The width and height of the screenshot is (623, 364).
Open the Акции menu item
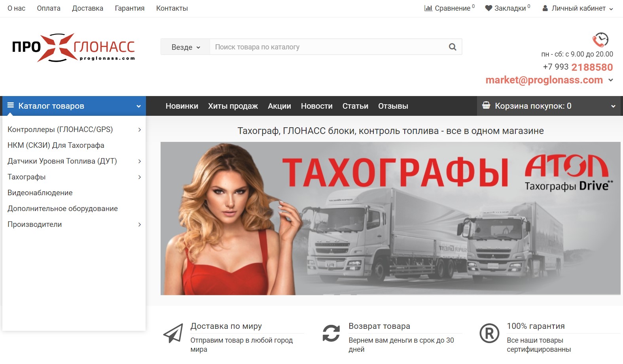pos(279,106)
